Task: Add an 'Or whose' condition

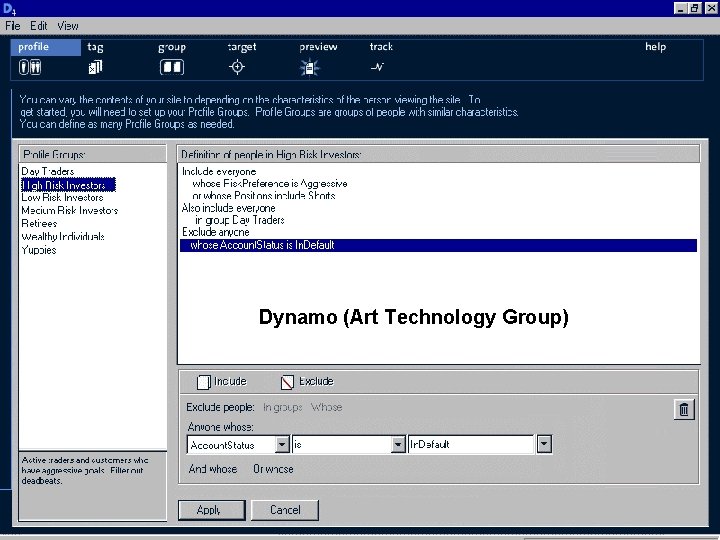Action: (x=273, y=469)
